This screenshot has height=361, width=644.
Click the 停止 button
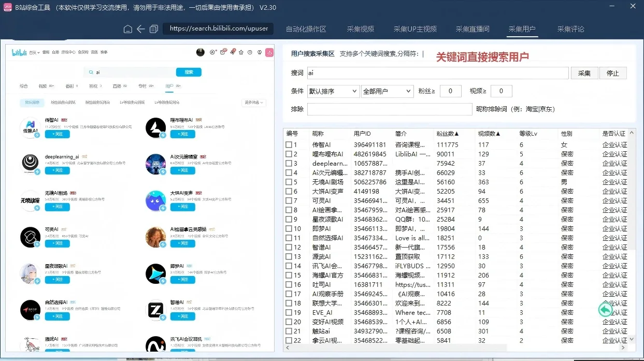pyautogui.click(x=613, y=73)
